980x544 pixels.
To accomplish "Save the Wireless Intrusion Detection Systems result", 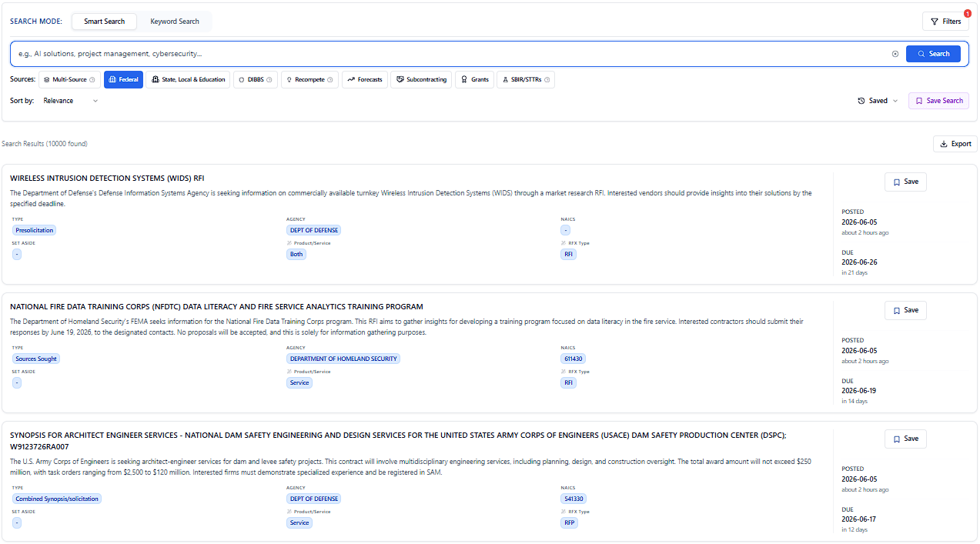I will click(x=905, y=182).
